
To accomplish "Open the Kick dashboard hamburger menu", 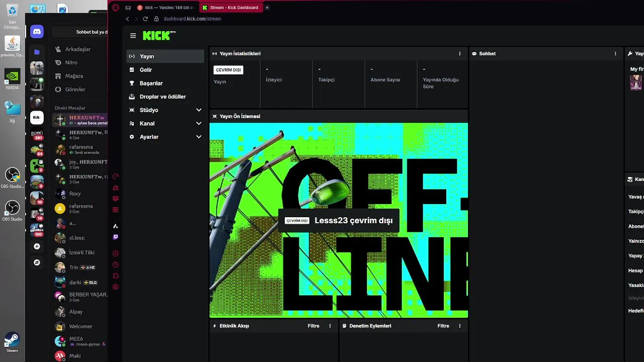I will click(133, 36).
